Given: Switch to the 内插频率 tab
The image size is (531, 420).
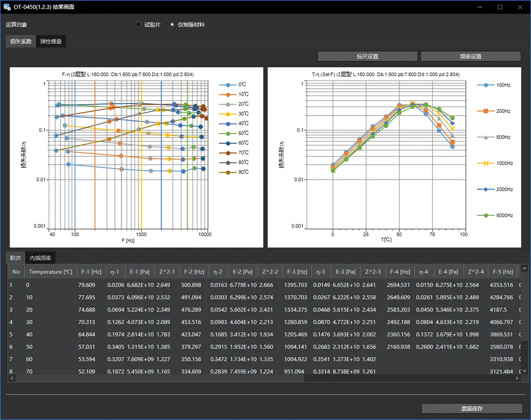Looking at the screenshot, I should tap(40, 258).
